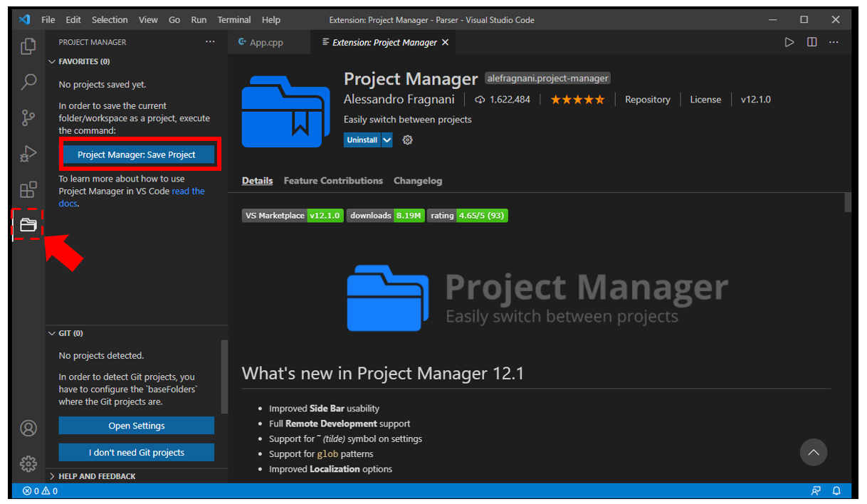Open Run and Debug view icon
867x504 pixels.
coord(28,153)
